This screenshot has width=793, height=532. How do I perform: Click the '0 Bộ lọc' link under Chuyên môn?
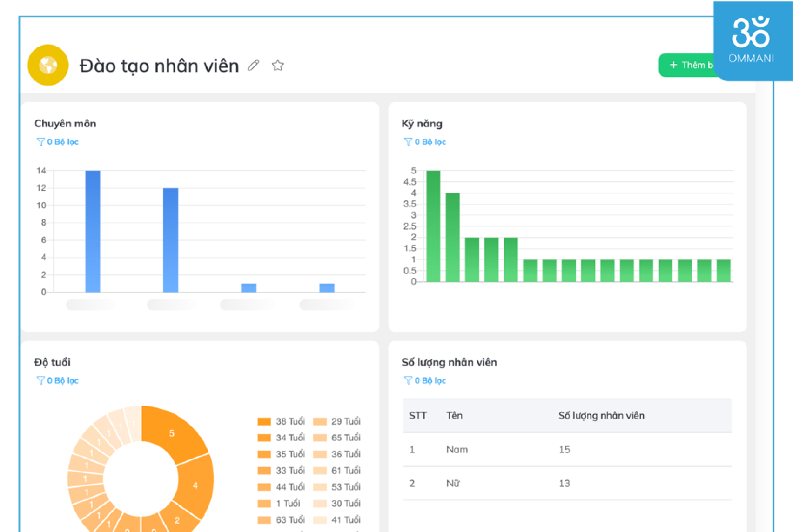[62, 142]
